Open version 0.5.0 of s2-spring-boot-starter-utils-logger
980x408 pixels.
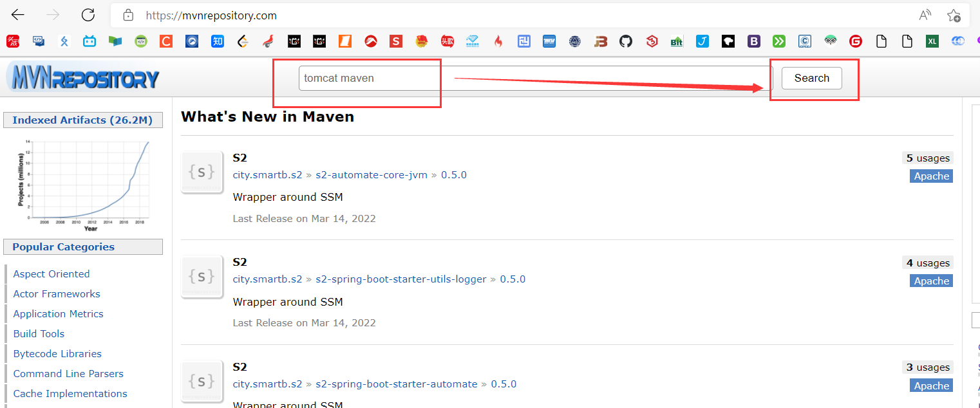tap(513, 279)
